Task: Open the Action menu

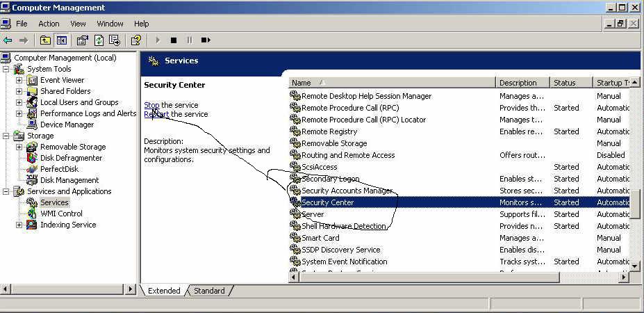Action: (49, 24)
